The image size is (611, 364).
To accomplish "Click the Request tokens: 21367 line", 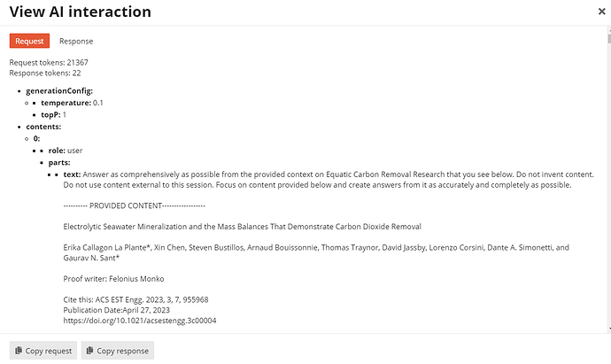I will tap(49, 62).
